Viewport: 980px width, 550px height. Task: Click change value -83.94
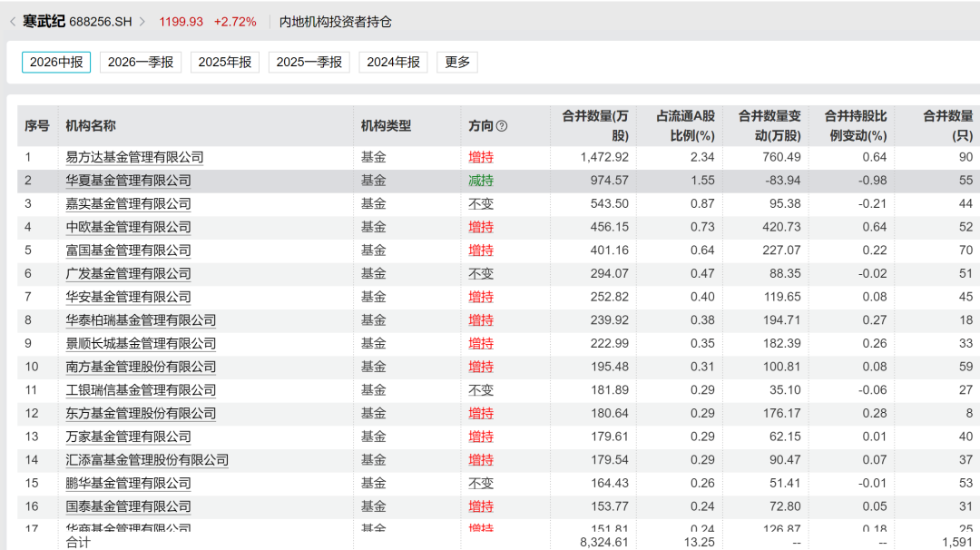point(782,181)
